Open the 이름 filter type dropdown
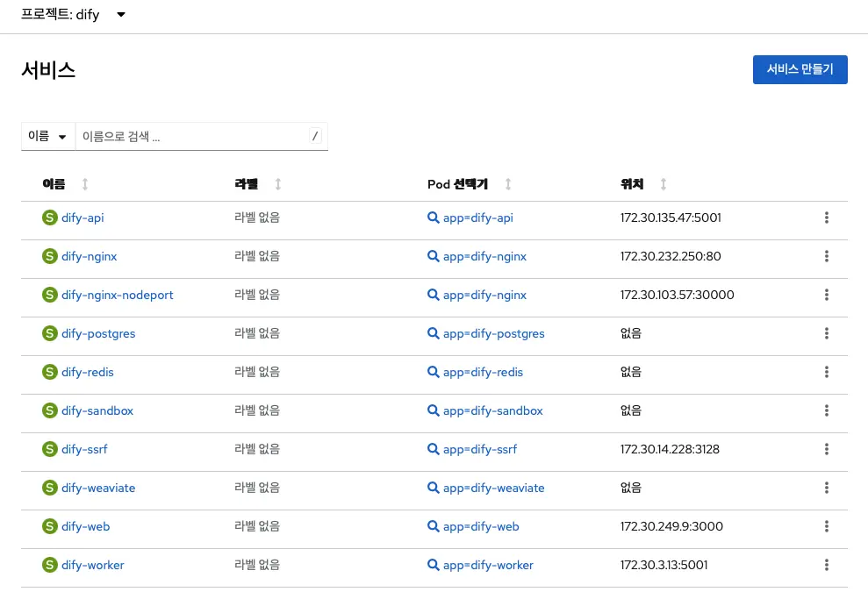868x592 pixels. pos(48,135)
